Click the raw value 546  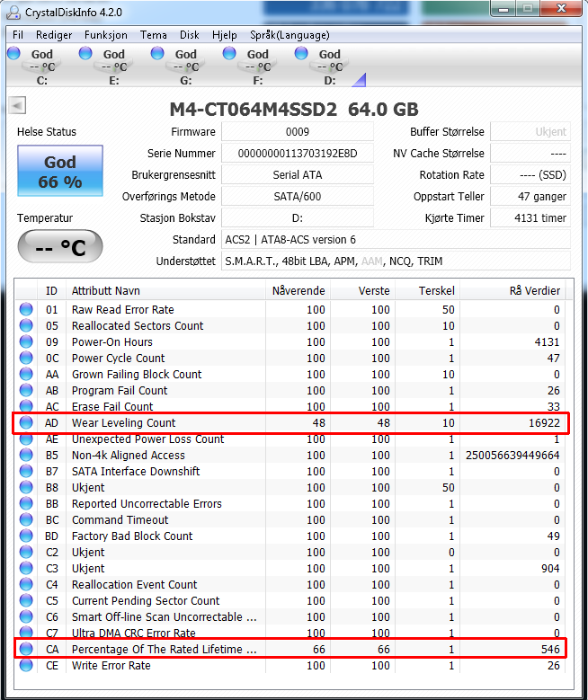(550, 649)
